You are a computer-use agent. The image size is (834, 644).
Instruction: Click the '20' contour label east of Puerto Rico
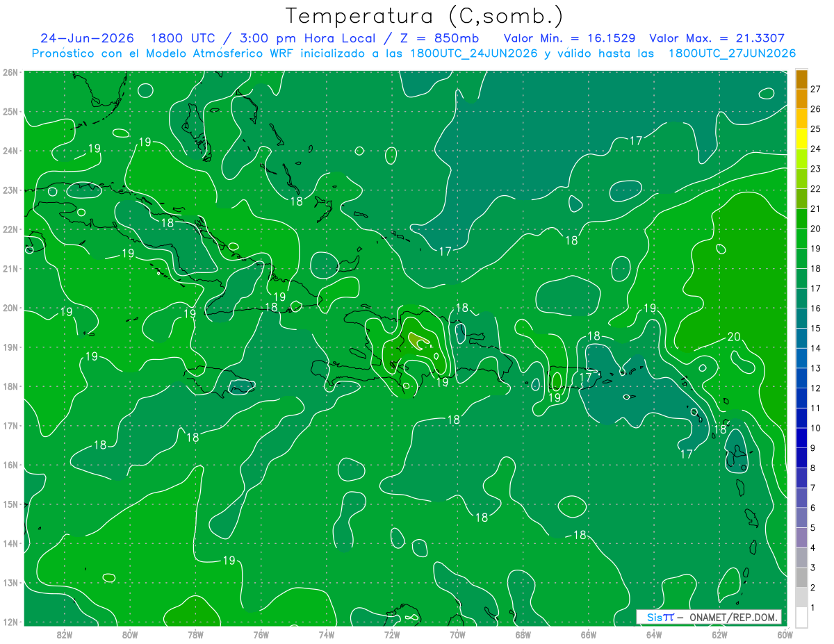734,337
